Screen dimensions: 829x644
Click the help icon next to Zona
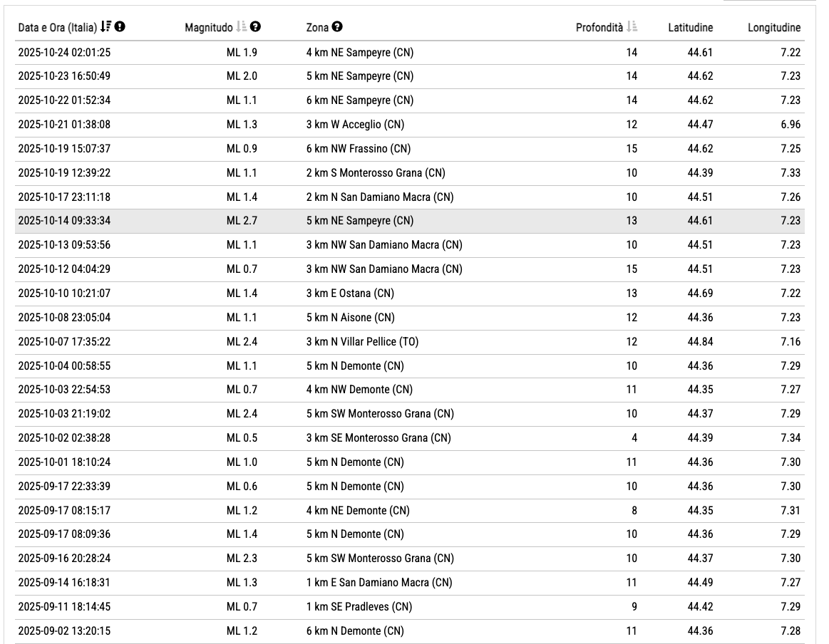click(x=337, y=27)
